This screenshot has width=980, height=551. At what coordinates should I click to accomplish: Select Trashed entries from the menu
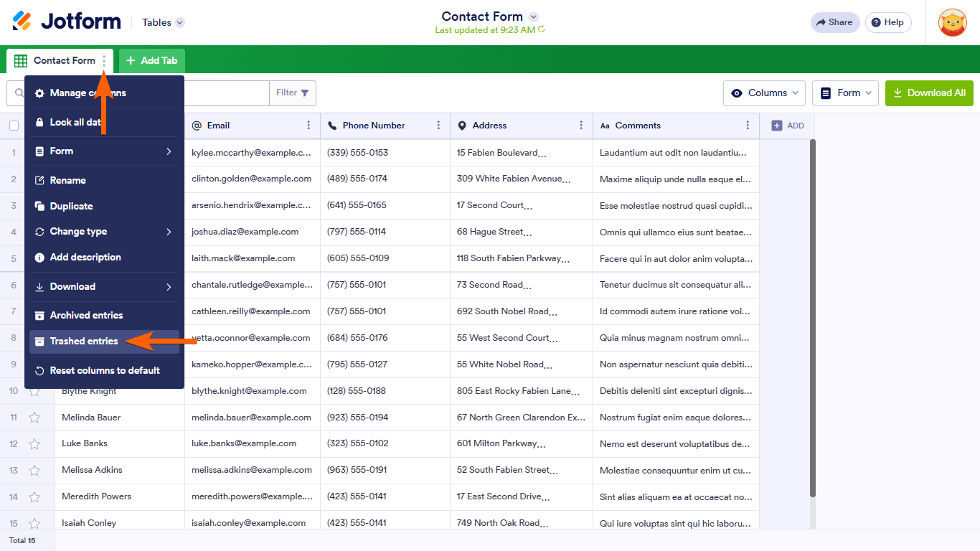83,341
